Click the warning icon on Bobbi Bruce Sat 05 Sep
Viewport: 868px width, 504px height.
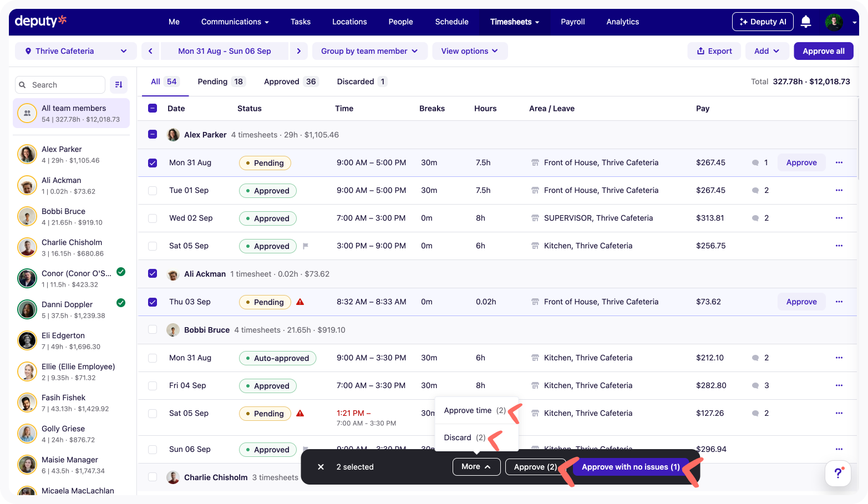pyautogui.click(x=300, y=413)
